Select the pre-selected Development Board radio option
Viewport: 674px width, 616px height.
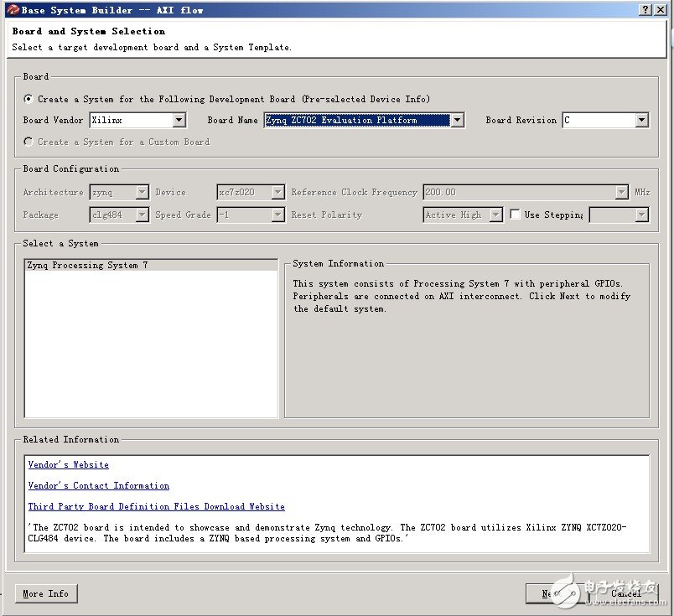[x=29, y=99]
